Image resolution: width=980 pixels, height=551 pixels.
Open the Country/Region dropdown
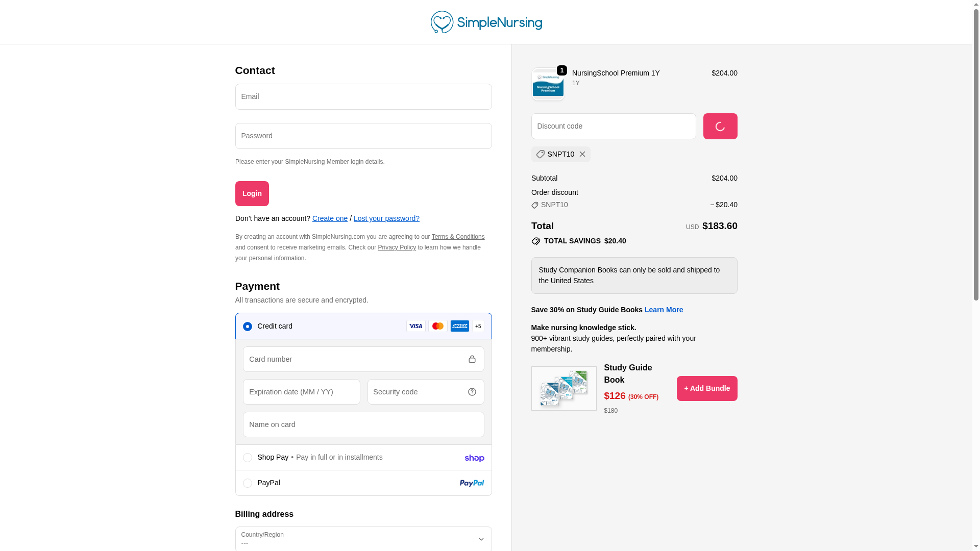363,539
